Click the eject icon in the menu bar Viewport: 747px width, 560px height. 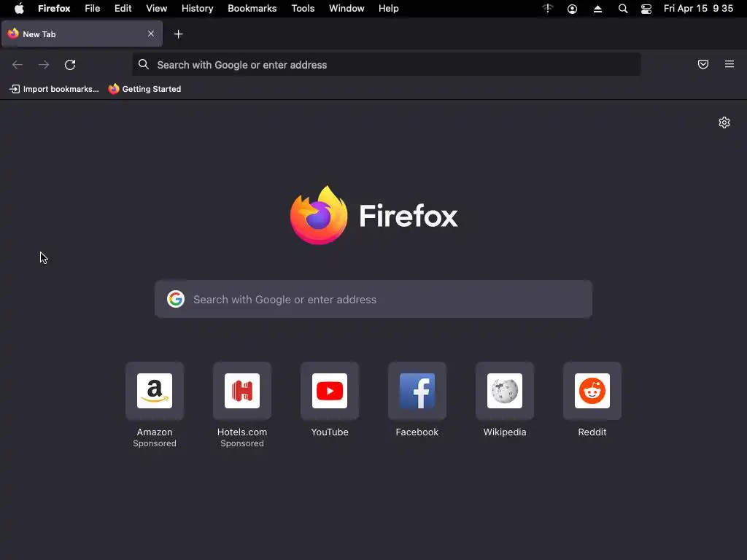[x=597, y=9]
